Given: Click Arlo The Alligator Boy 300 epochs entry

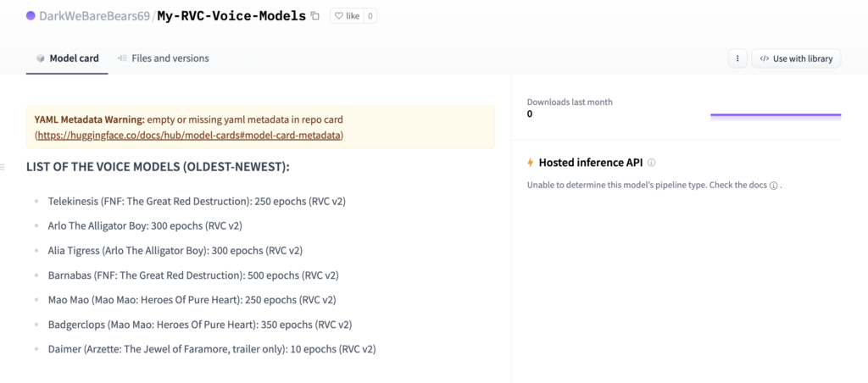Looking at the screenshot, I should (145, 225).
